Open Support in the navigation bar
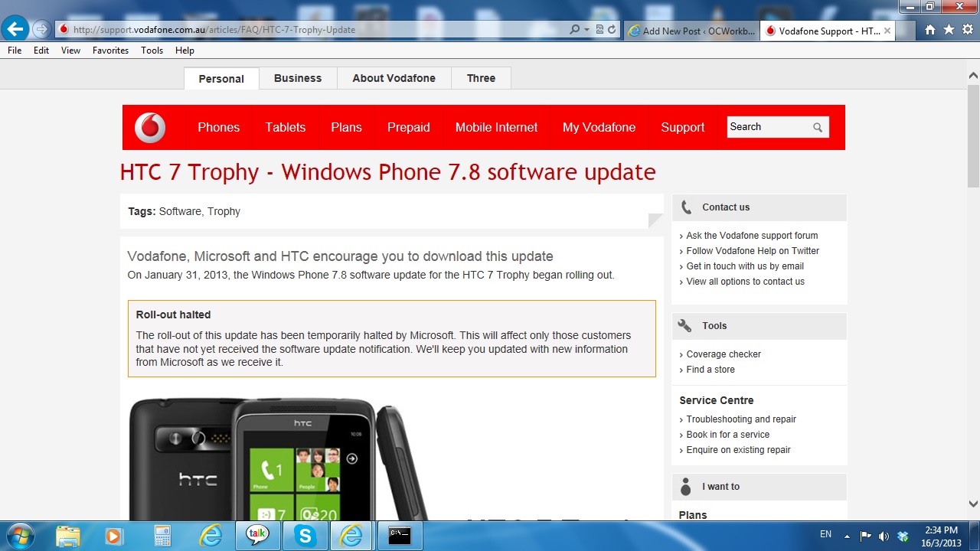This screenshot has width=980, height=551. [683, 128]
